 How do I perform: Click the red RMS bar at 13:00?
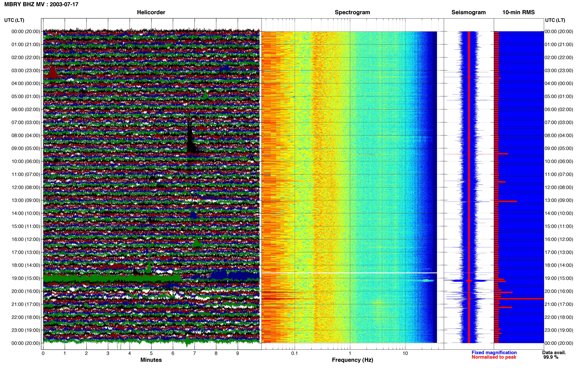pos(505,201)
